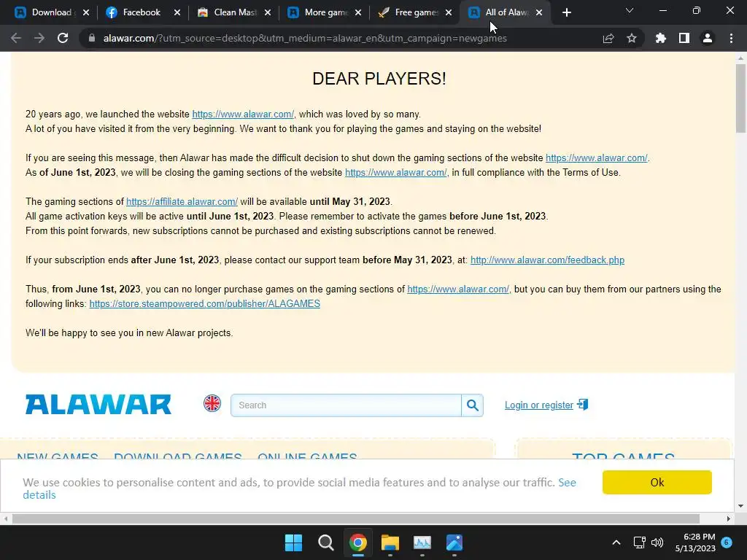Open a new browser tab

tap(566, 12)
